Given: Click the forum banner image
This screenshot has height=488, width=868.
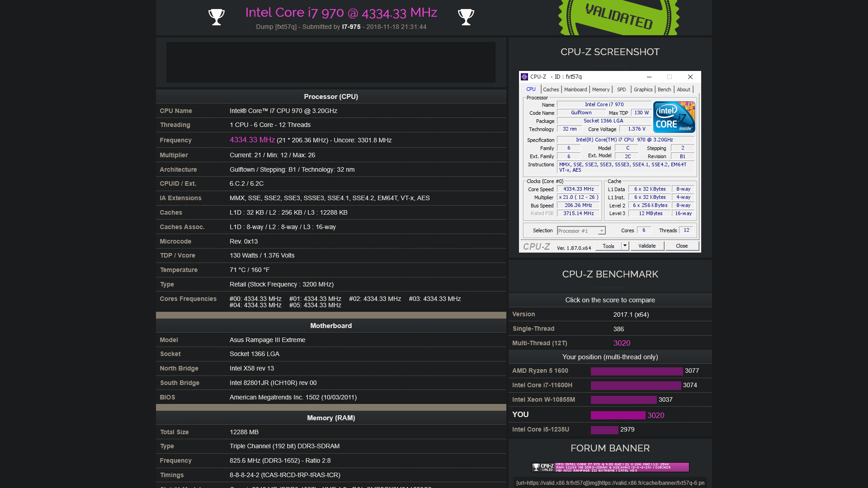Looking at the screenshot, I should click(x=610, y=467).
